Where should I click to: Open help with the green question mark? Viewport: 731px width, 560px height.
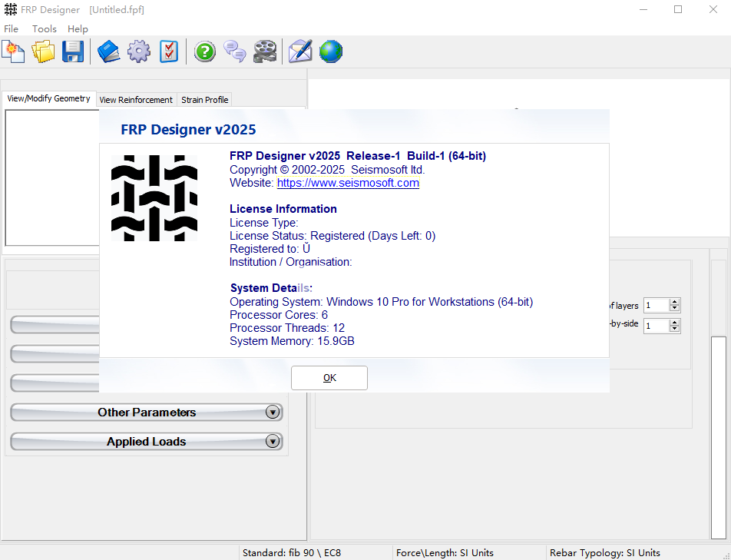[205, 51]
